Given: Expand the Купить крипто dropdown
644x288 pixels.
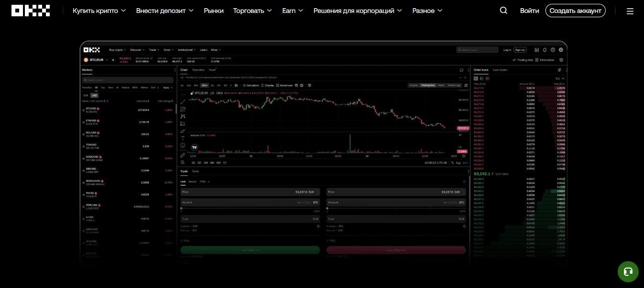Looking at the screenshot, I should [99, 11].
